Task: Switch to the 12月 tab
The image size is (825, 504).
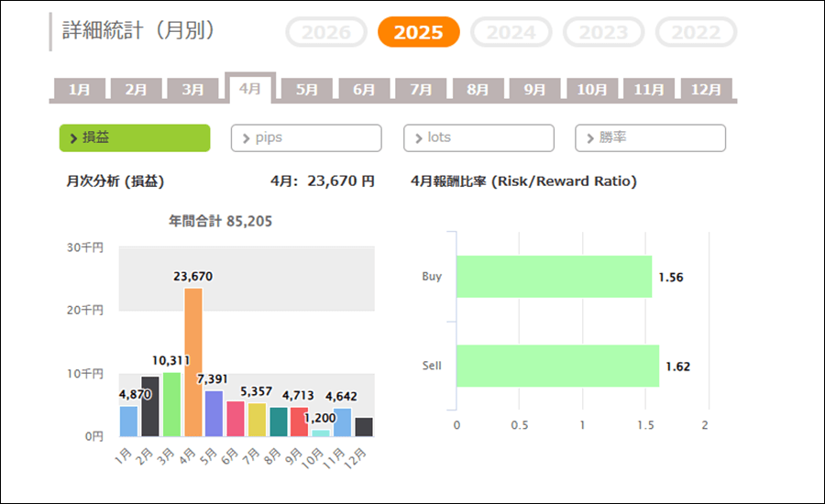Action: [706, 90]
